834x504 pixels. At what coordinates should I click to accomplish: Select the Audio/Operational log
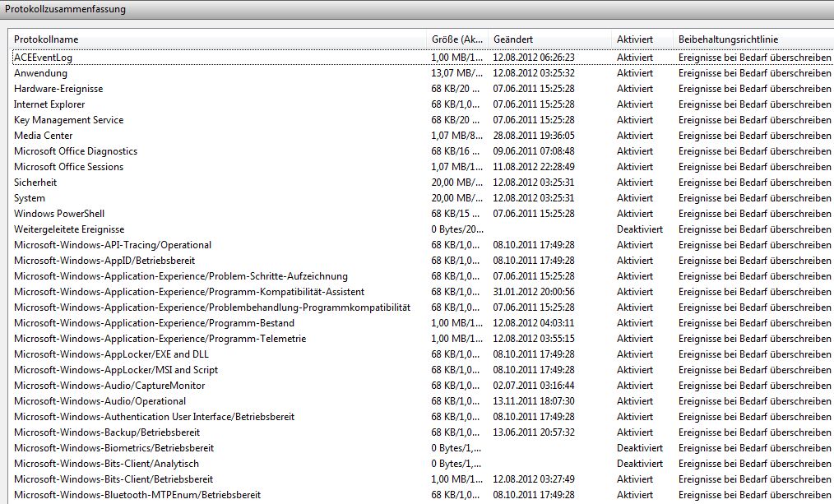coord(423,401)
